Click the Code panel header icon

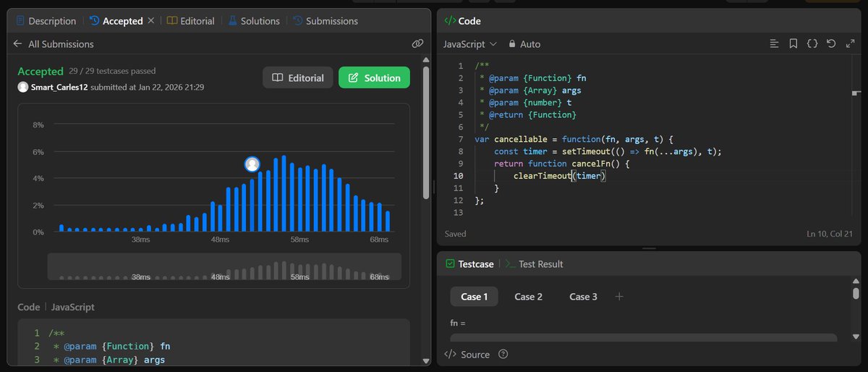(450, 21)
